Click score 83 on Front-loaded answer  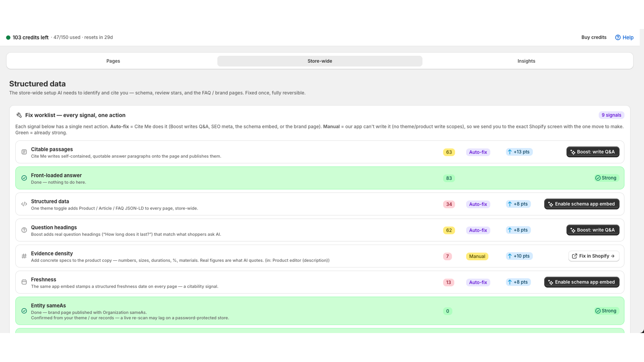(x=449, y=178)
